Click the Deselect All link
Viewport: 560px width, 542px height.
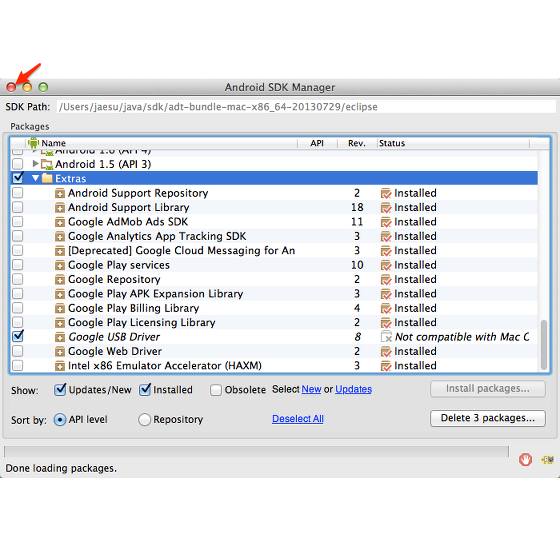coord(298,419)
